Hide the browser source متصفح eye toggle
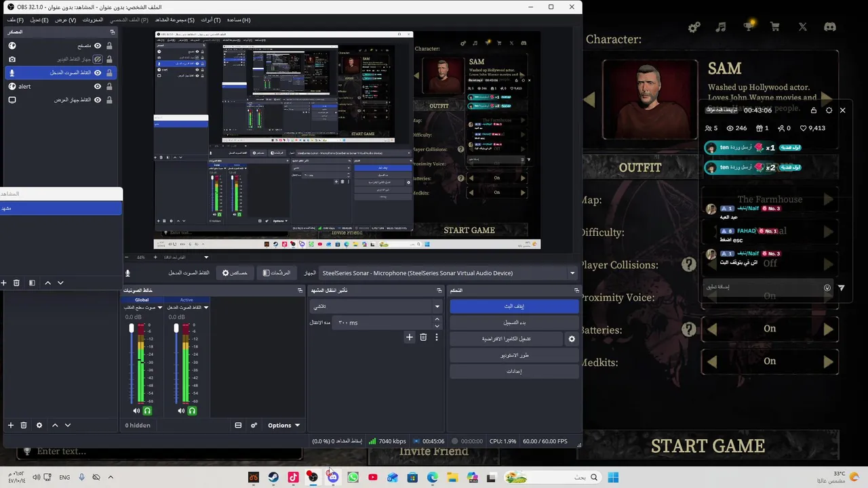This screenshot has height=488, width=868. 98,45
